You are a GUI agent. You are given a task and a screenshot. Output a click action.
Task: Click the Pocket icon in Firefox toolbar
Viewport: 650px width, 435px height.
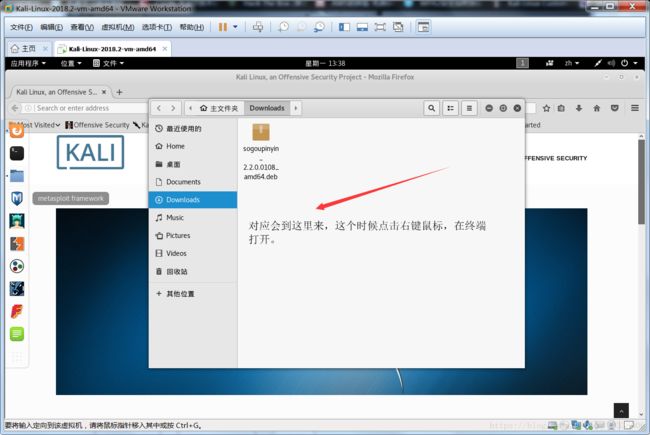[614, 108]
